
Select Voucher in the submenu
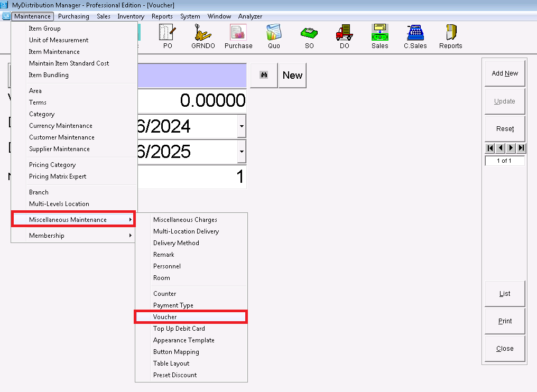(191, 317)
